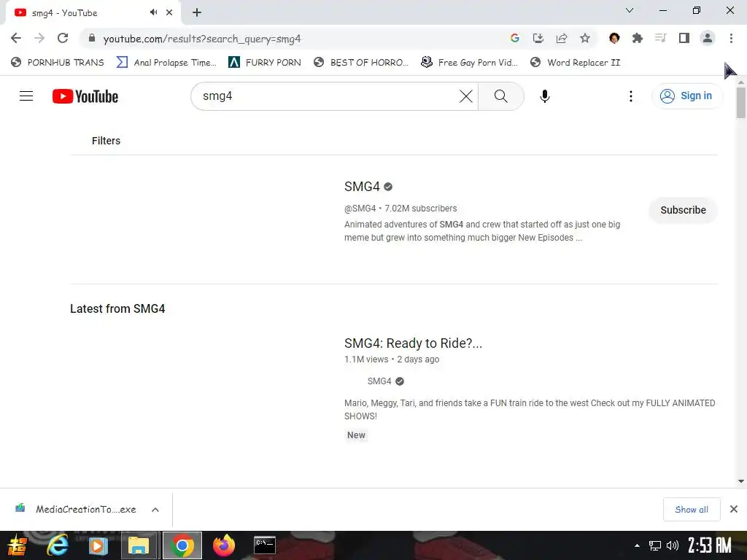The height and width of the screenshot is (560, 747).
Task: Open the search Filters
Action: pyautogui.click(x=106, y=141)
